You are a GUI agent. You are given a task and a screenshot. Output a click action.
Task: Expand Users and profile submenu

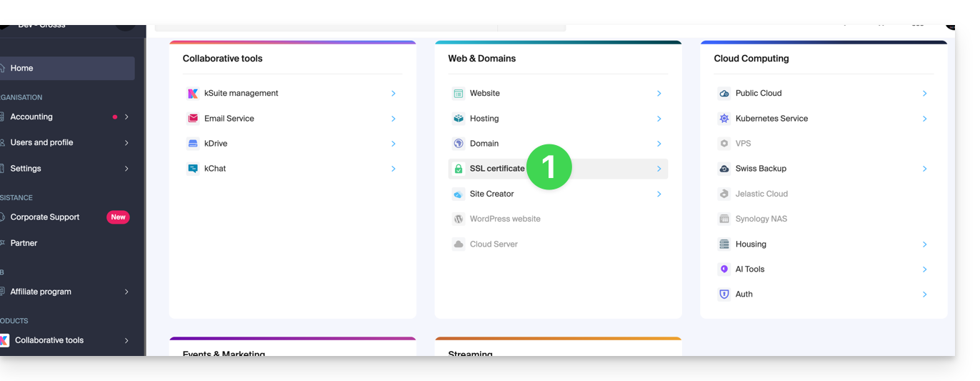click(126, 143)
